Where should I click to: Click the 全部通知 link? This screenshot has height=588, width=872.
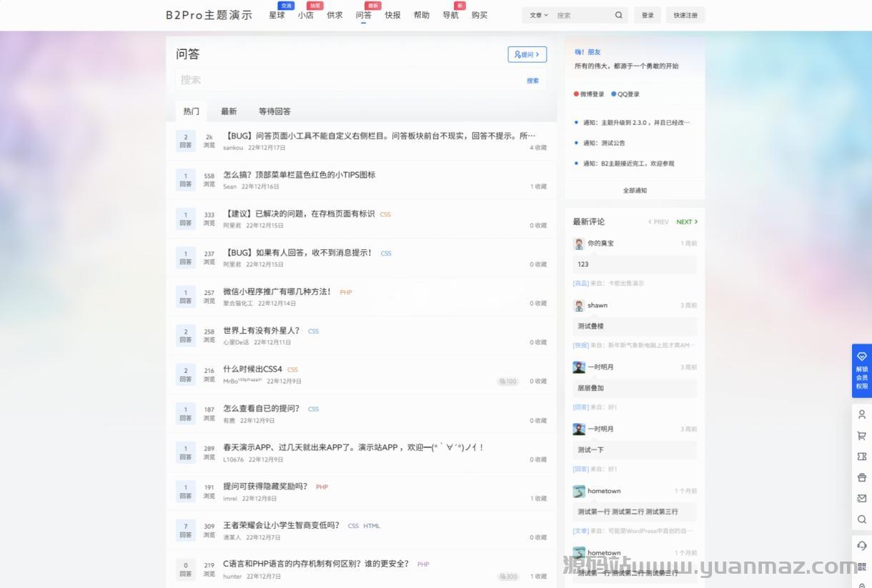635,191
